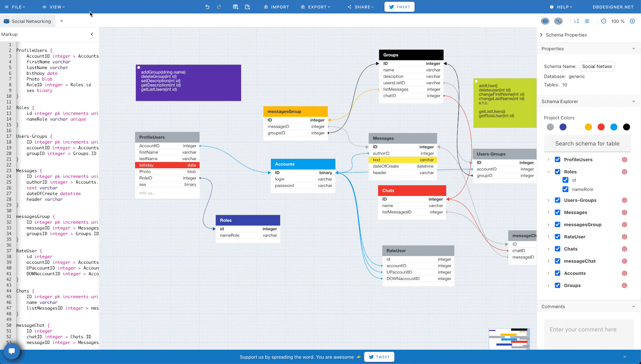This screenshot has height=364, width=641.
Task: Click the zoom in plus icon
Action: tap(632, 21)
